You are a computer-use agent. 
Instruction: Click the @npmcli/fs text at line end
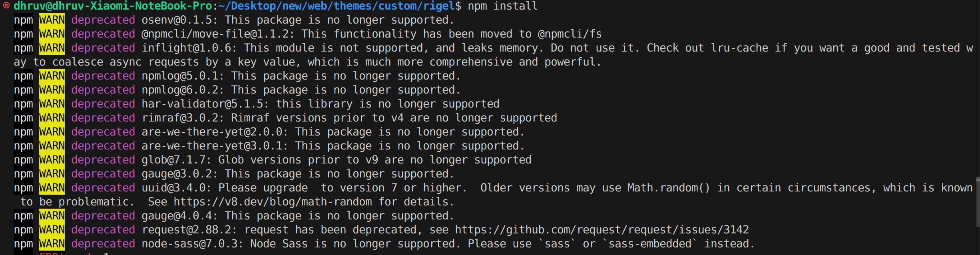[570, 34]
